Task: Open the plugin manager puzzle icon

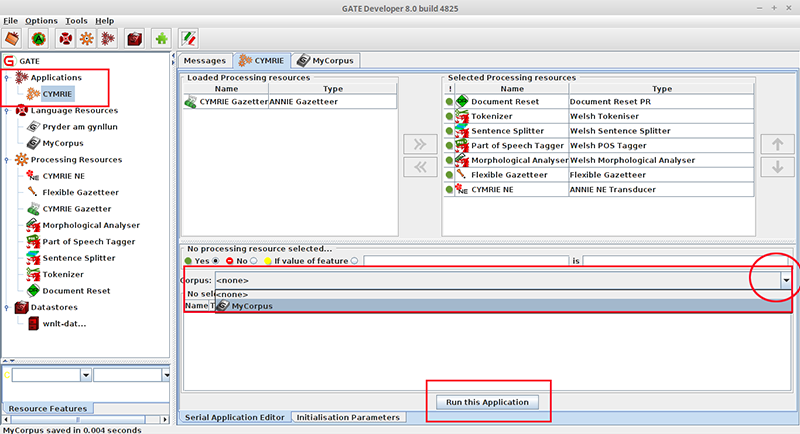Action: 161,38
